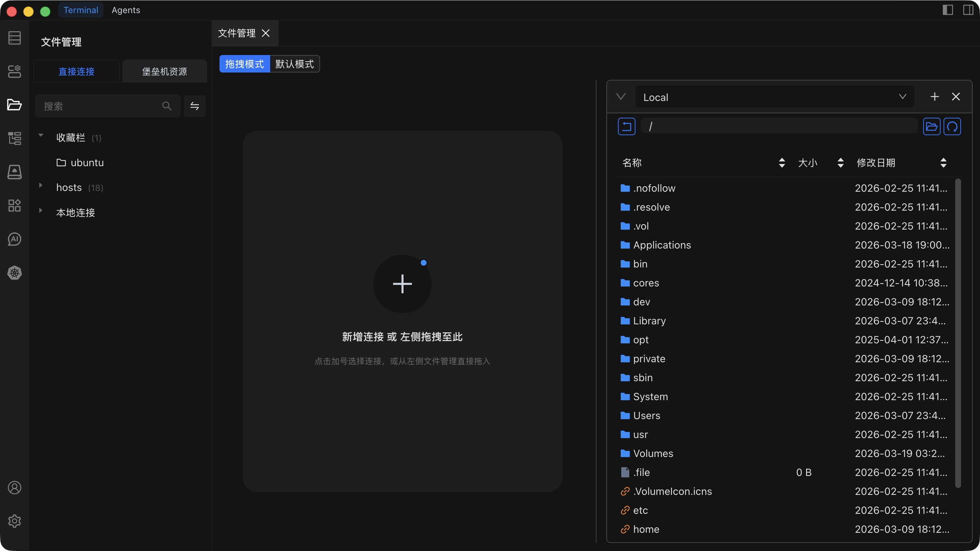
Task: Open the user account icon in sidebar
Action: [15, 488]
